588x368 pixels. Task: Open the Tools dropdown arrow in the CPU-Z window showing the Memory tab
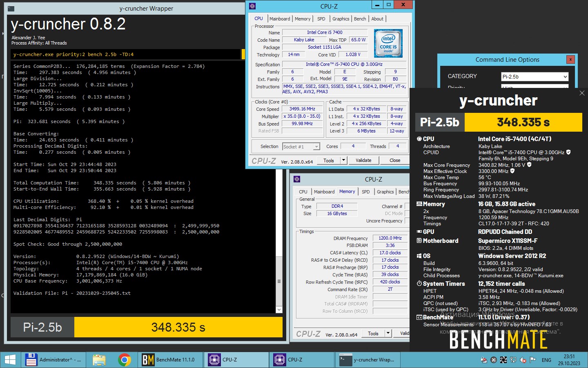pos(388,333)
